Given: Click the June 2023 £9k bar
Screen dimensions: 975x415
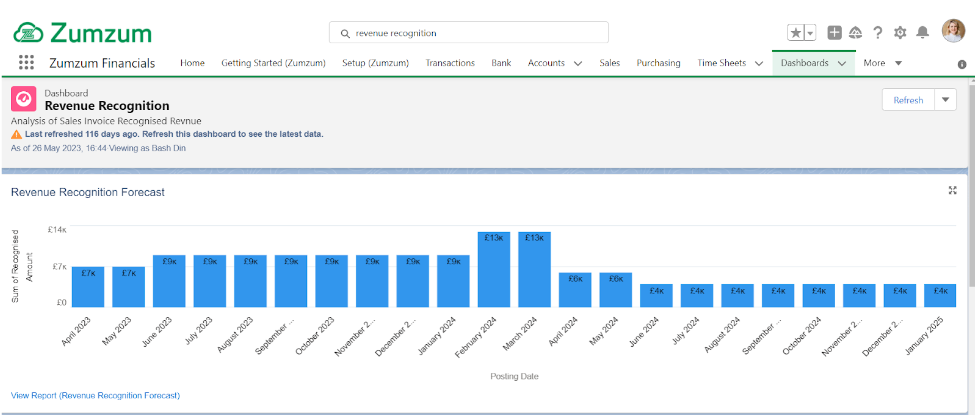Looking at the screenshot, I should [x=169, y=281].
